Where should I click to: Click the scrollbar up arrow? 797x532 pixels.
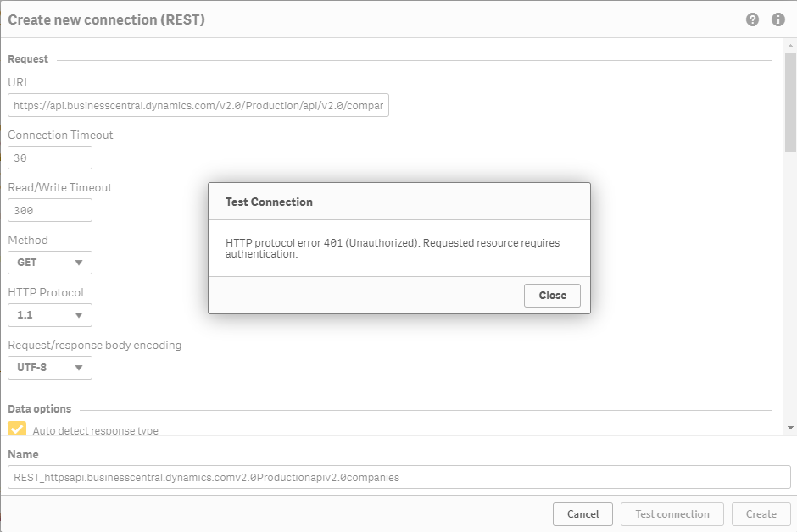790,46
